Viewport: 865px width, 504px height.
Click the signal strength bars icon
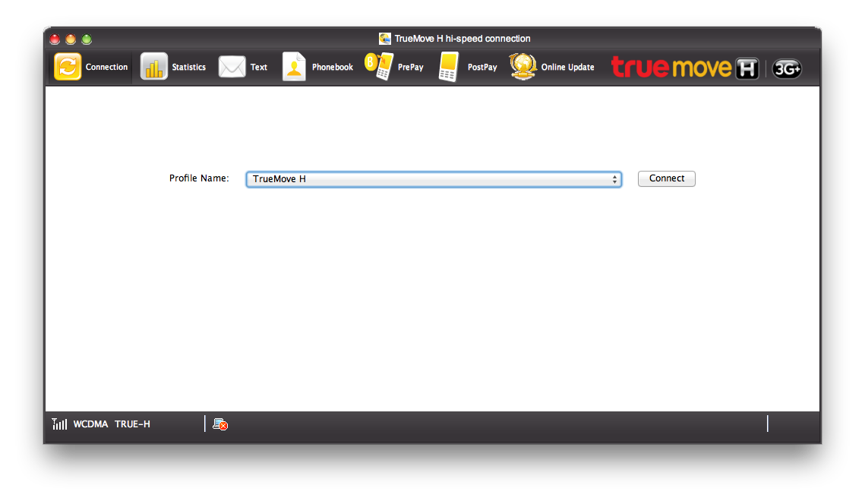point(59,424)
